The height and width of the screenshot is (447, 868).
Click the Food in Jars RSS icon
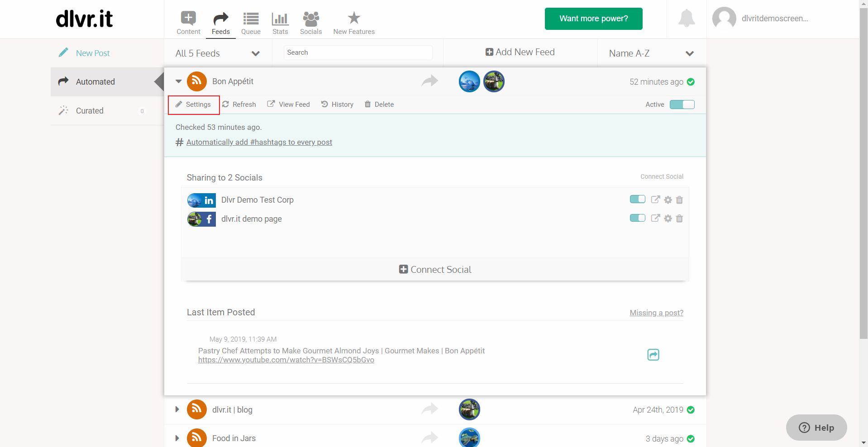click(x=197, y=437)
